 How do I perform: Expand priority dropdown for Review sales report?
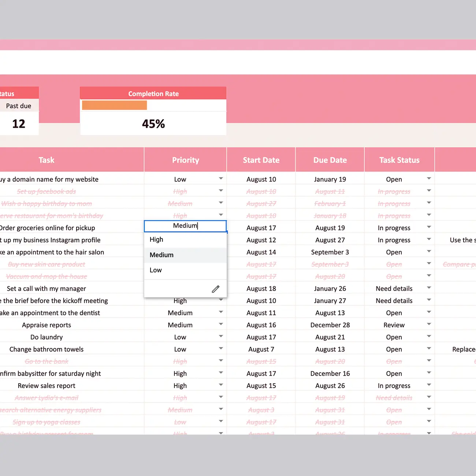pyautogui.click(x=221, y=385)
